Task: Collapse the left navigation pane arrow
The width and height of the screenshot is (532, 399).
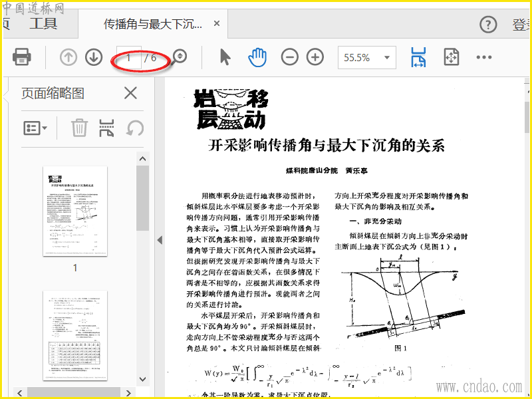Action: click(x=160, y=240)
